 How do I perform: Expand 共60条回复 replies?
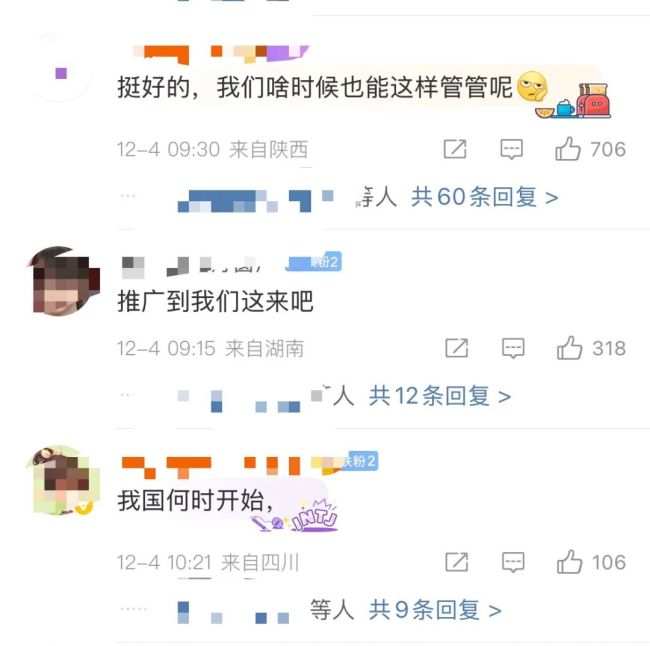coord(484,197)
